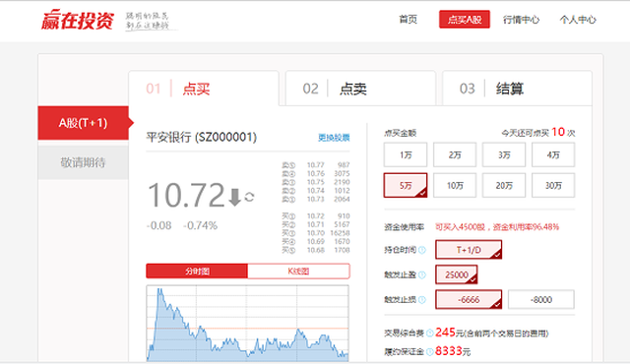
Task: Click the 平安银行 (SZ000001) stock title
Action: coord(201,138)
